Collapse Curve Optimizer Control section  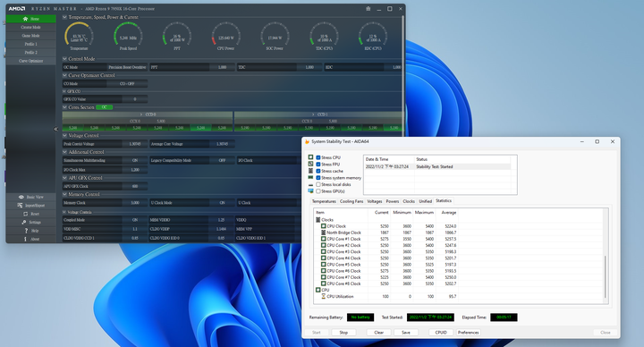[65, 75]
